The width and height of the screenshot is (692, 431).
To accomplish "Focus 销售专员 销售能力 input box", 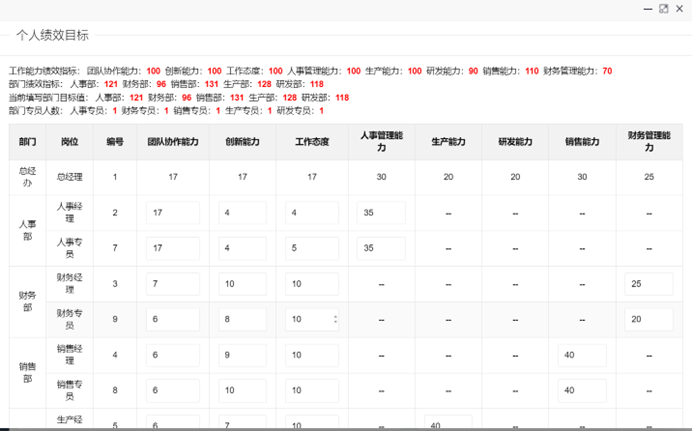I will coord(582,390).
